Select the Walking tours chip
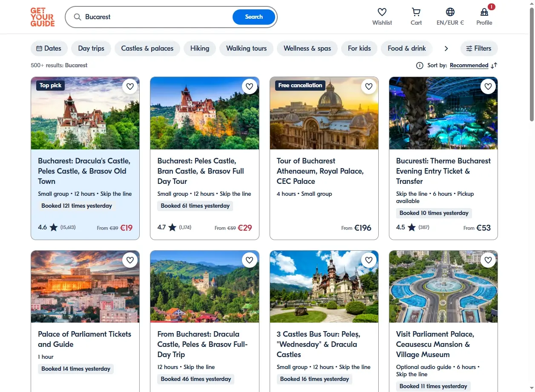535x392 pixels. [x=246, y=49]
